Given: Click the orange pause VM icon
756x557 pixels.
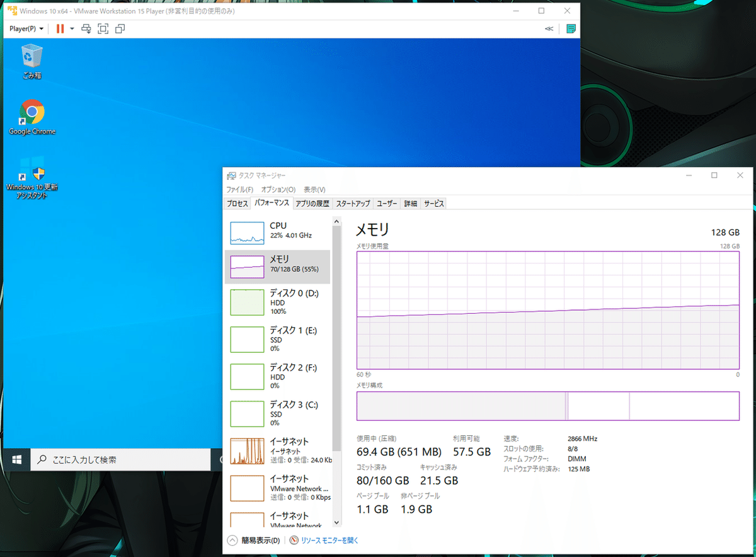Looking at the screenshot, I should (60, 28).
